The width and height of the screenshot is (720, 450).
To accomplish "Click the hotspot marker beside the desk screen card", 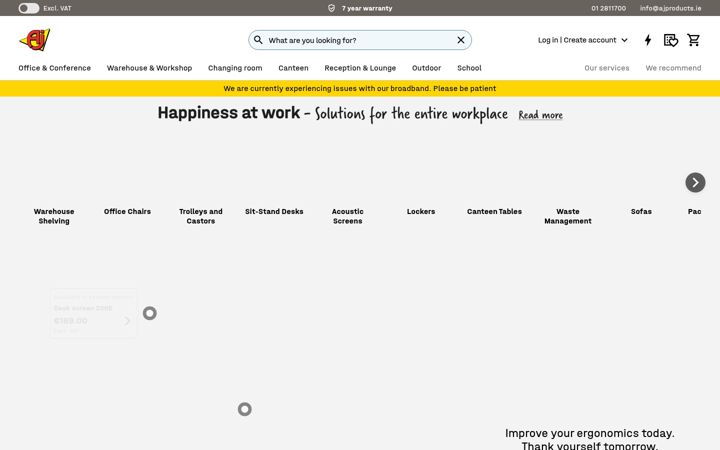I will 150,313.
